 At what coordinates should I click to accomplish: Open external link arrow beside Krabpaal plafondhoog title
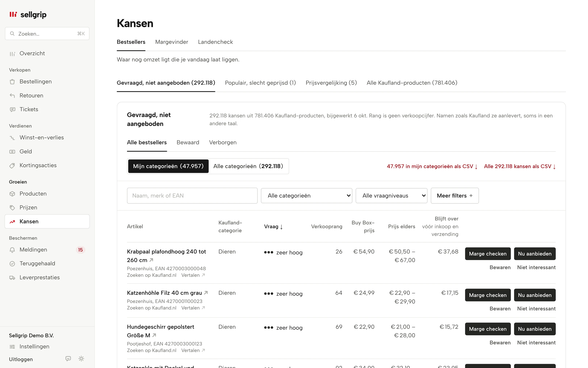151,260
